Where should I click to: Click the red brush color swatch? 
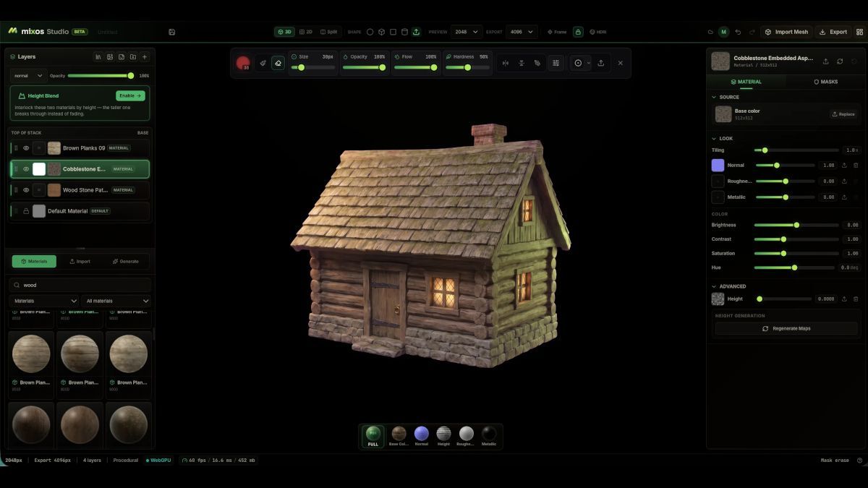click(x=243, y=63)
